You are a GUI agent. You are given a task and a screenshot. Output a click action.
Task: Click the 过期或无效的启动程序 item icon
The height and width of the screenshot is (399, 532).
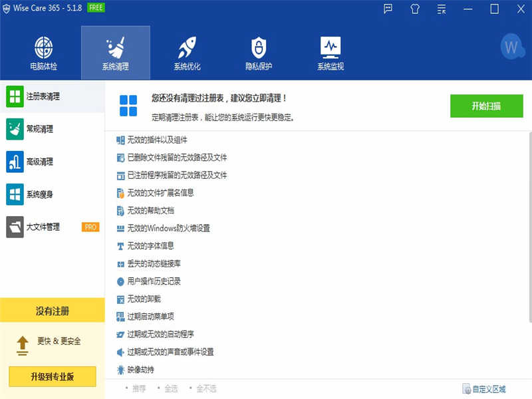pos(120,334)
